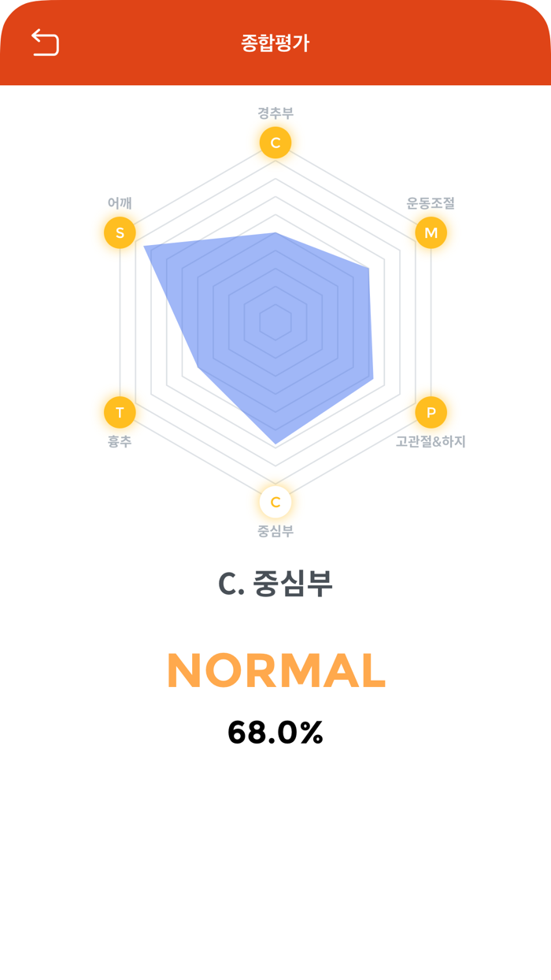Screen dimensions: 551x980
Task: Click the 경추부 label above the chart
Action: (275, 113)
